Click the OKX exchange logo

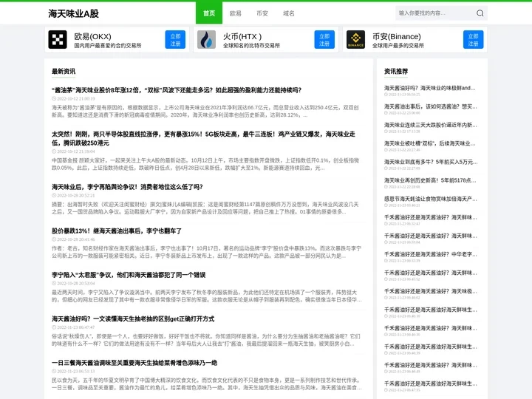coord(58,40)
